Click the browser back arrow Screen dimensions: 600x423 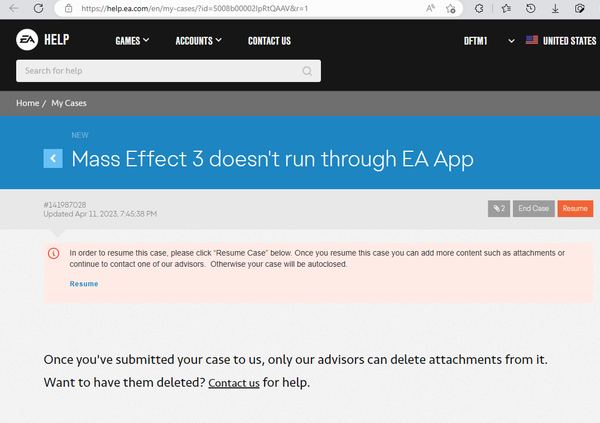point(14,8)
